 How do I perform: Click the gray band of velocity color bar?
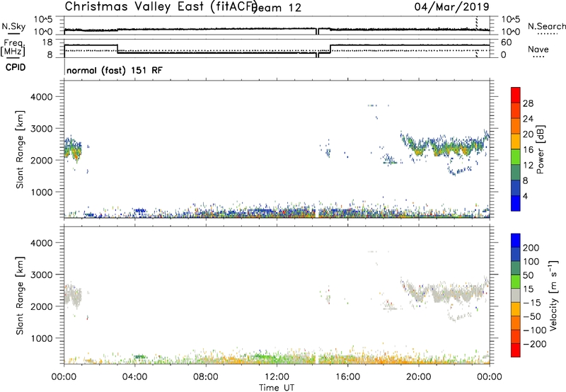[516, 295]
